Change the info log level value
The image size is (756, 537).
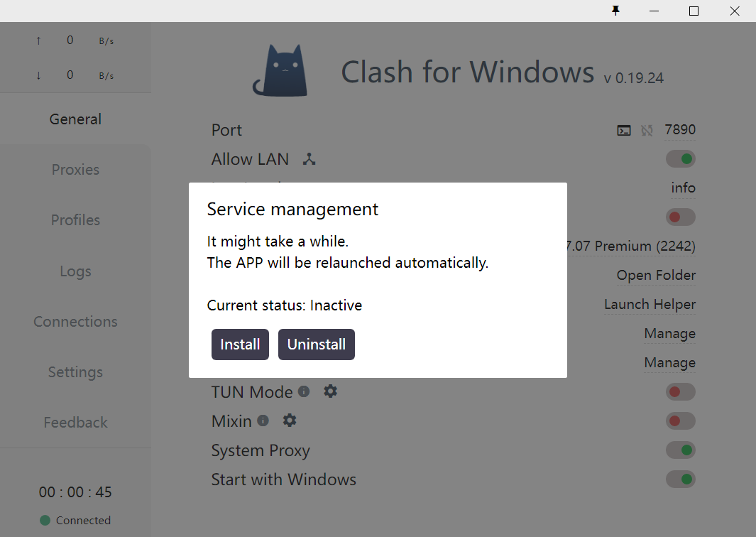coord(683,188)
